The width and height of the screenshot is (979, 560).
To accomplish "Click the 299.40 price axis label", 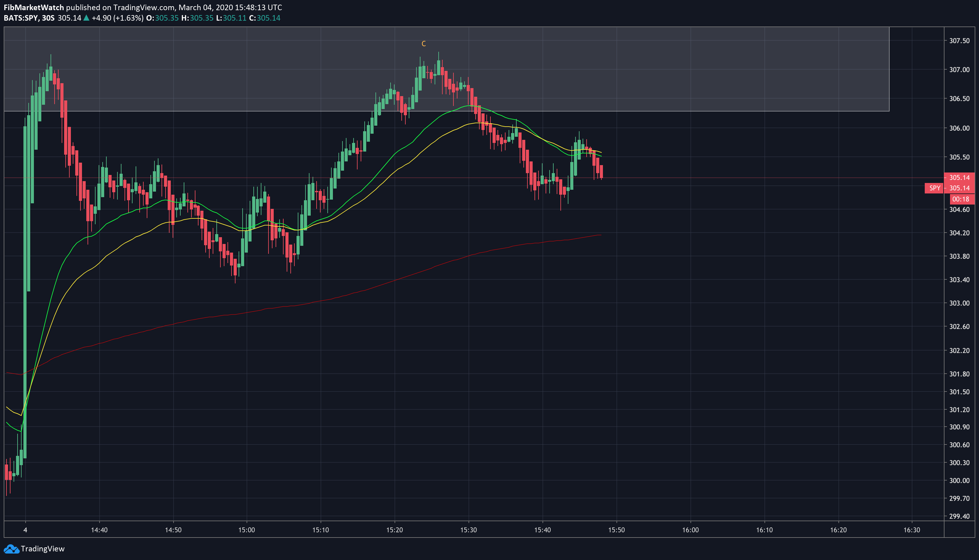I will point(959,517).
